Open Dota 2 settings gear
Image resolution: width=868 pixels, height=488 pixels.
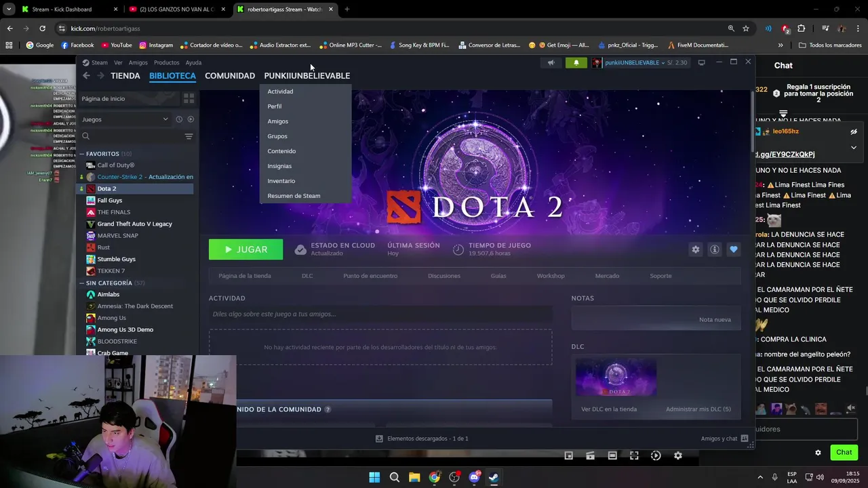pos(696,249)
